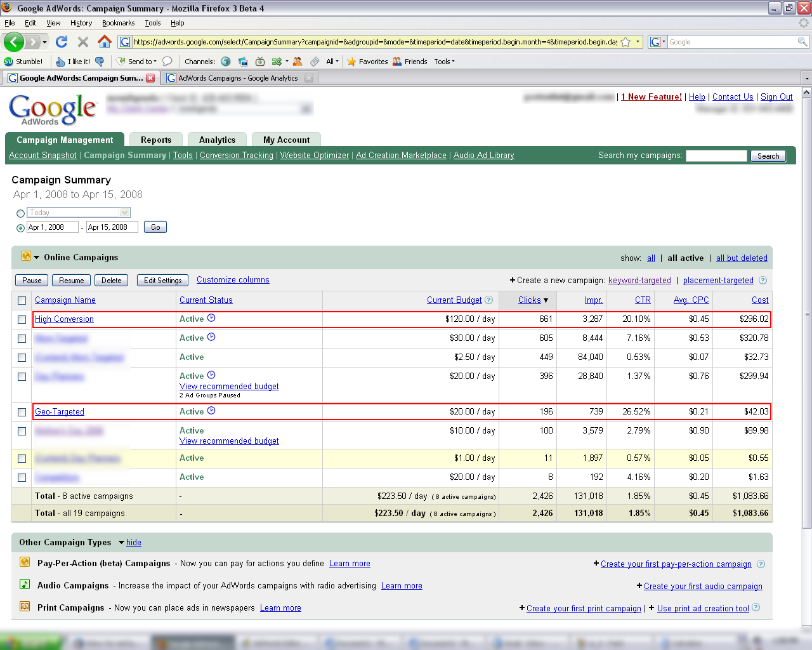The height and width of the screenshot is (650, 812).
Task: Click the Online Campaigns section icon
Action: pos(26,256)
